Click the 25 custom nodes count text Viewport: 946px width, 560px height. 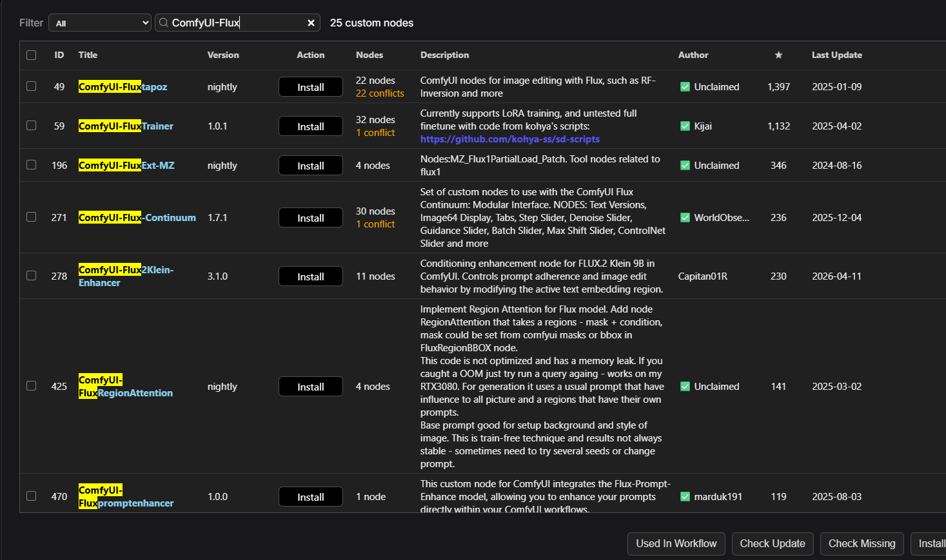click(372, 23)
